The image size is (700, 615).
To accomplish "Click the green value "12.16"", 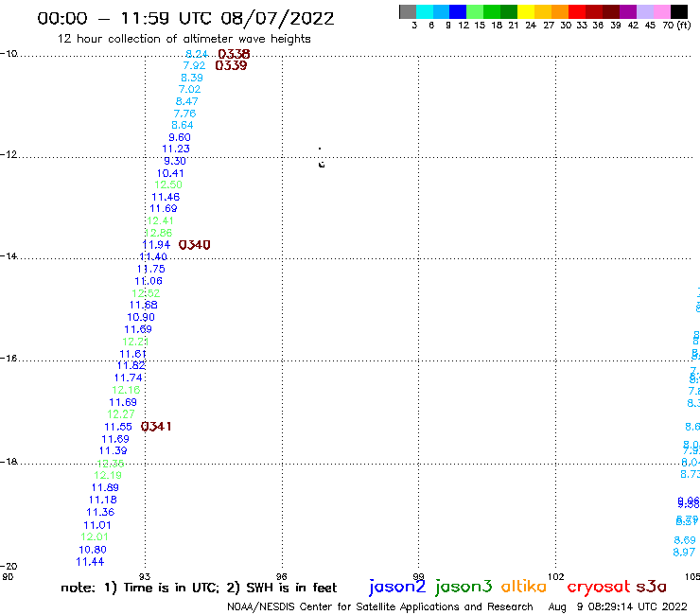I will pyautogui.click(x=126, y=390).
